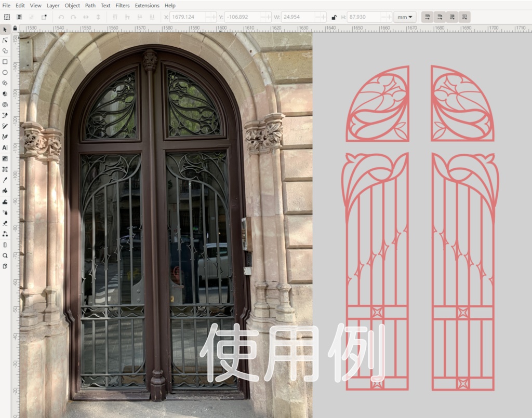Click Select All in All Layers icon
This screenshot has height=418, width=532.
pos(19,17)
